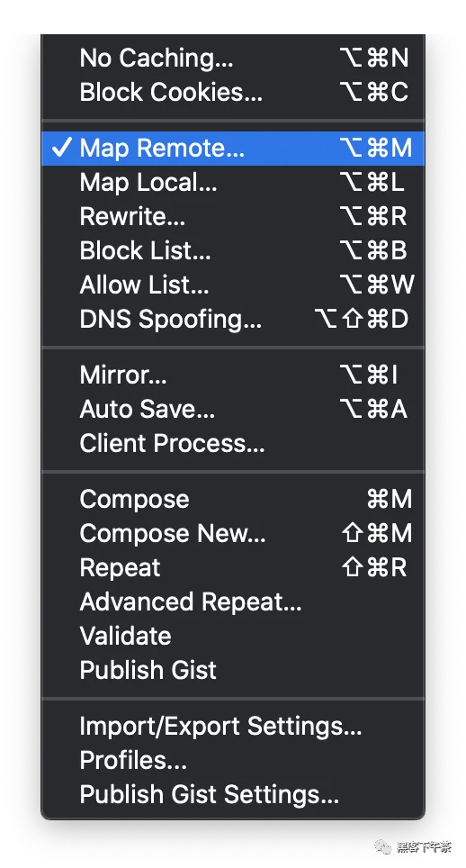Toggle the checked Map Remote option
466x868 pixels.
click(x=233, y=148)
